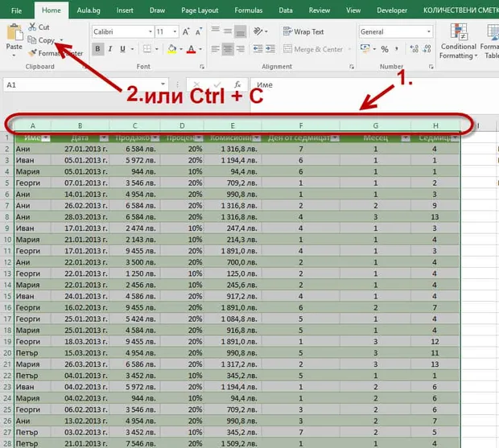The image size is (499, 448).
Task: Switch to the Data tab
Action: click(286, 10)
